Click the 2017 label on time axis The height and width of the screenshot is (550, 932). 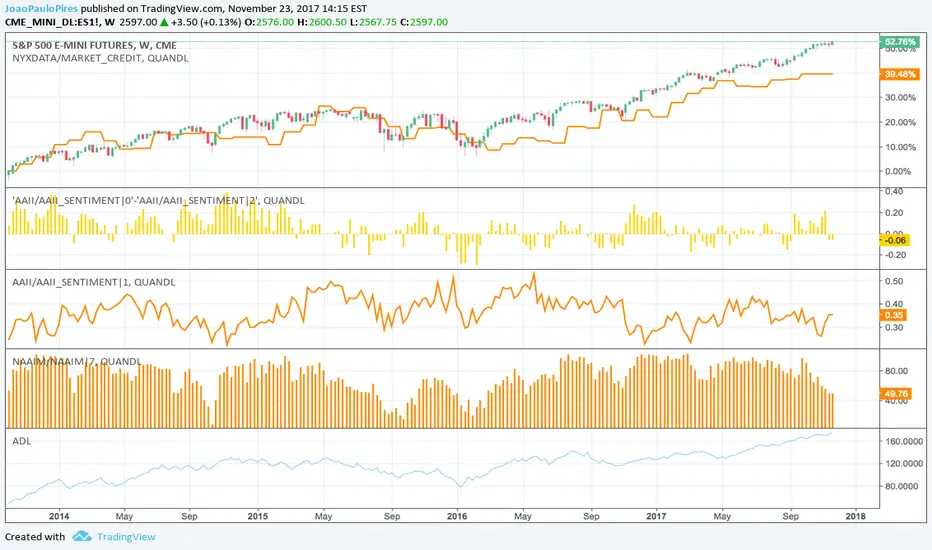(x=656, y=516)
